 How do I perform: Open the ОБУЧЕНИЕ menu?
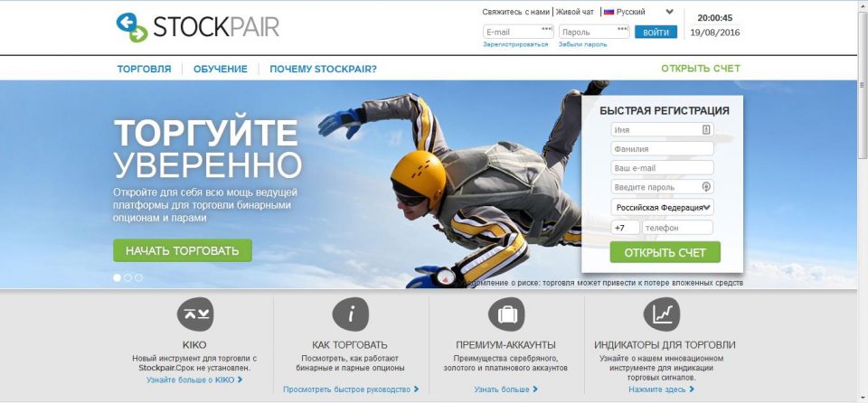pyautogui.click(x=221, y=70)
